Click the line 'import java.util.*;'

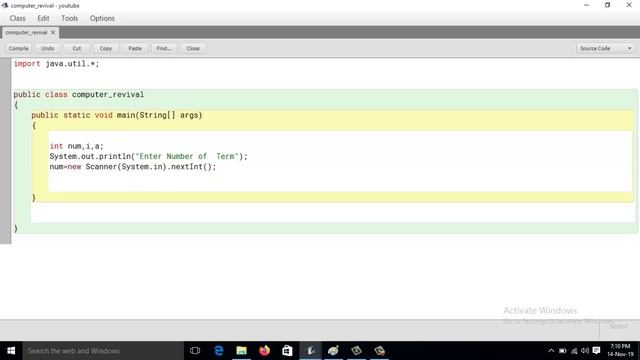click(x=56, y=64)
